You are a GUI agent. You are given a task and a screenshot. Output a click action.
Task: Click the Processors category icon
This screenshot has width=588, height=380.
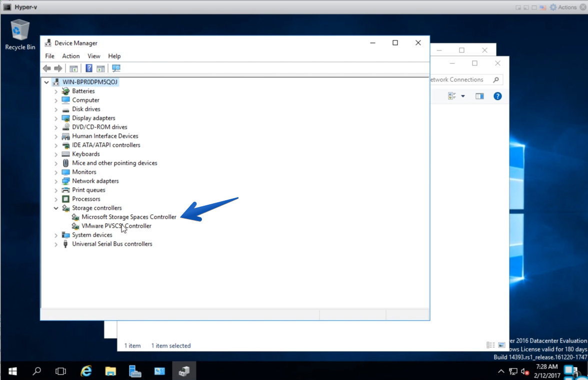(x=65, y=199)
